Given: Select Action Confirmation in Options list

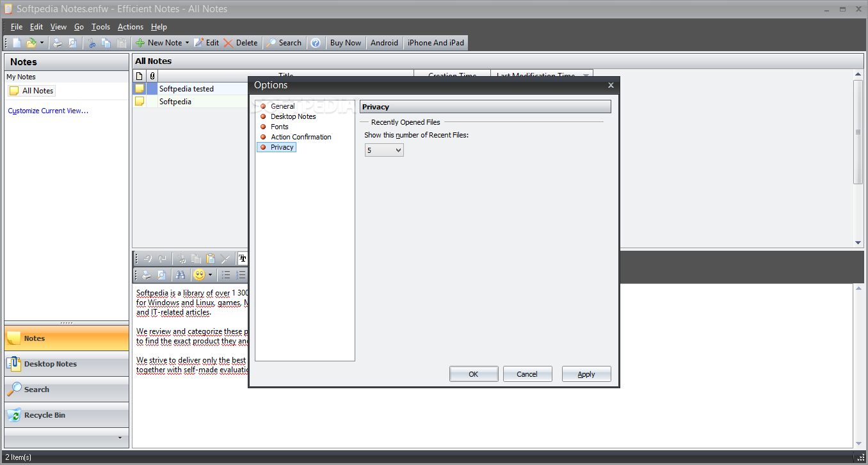Looking at the screenshot, I should (x=301, y=137).
